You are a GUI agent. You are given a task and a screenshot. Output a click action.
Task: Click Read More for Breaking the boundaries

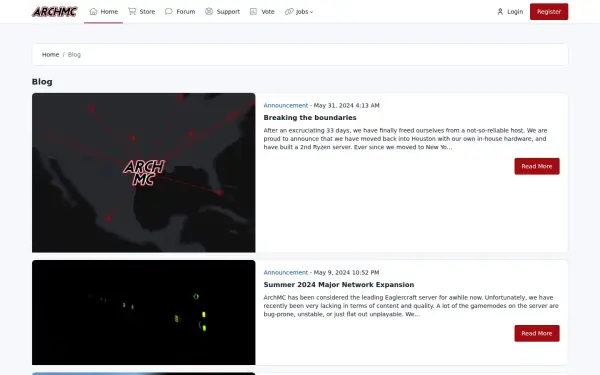pos(537,166)
